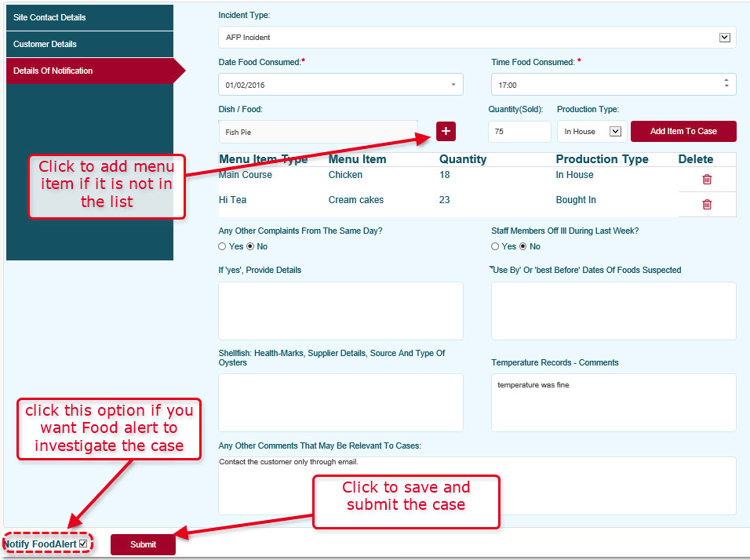Select No for staff members off ill

(x=523, y=246)
